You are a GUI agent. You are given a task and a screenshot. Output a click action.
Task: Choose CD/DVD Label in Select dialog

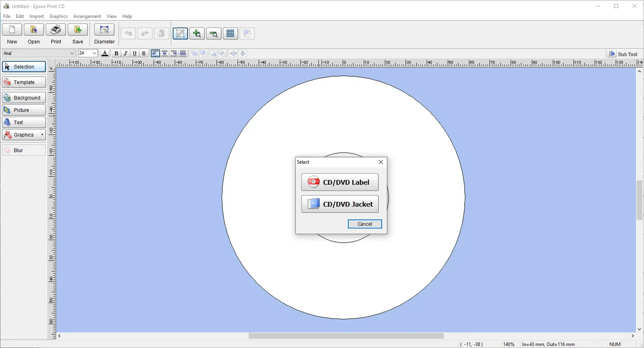pyautogui.click(x=340, y=182)
